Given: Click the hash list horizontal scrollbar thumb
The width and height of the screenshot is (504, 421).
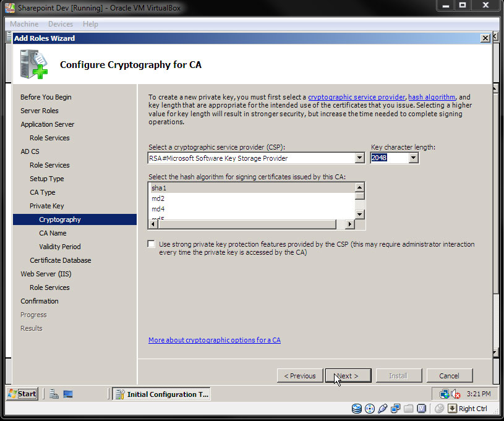Looking at the screenshot, I should pos(247,224).
